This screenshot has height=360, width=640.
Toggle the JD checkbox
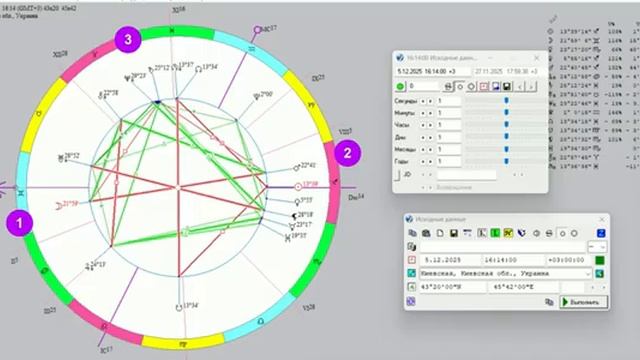397,176
